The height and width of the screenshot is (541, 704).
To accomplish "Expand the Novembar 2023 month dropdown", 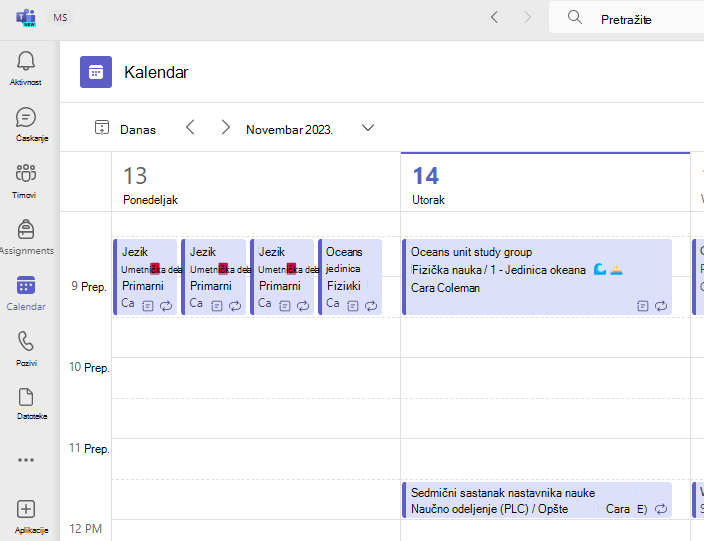I will [368, 128].
